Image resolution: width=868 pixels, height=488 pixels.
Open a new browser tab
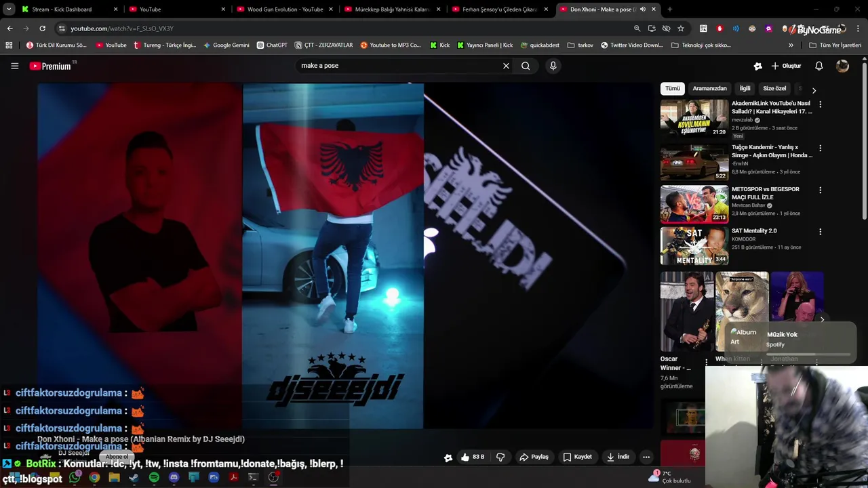(670, 9)
